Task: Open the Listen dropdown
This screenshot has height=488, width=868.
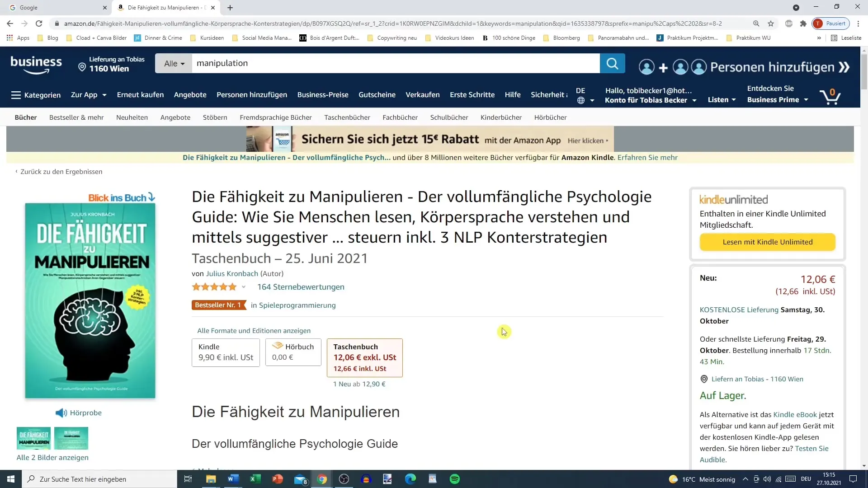Action: pos(722,100)
